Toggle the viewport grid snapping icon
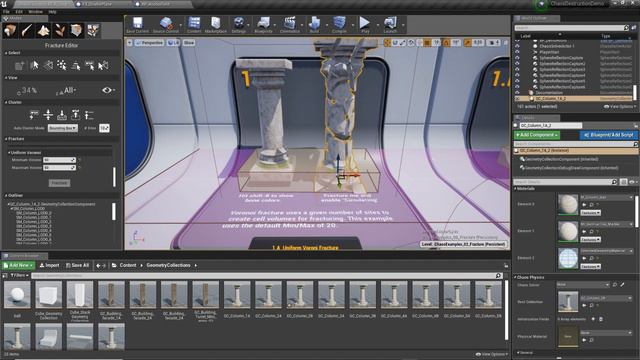This screenshot has width=640, height=360. tap(427, 42)
